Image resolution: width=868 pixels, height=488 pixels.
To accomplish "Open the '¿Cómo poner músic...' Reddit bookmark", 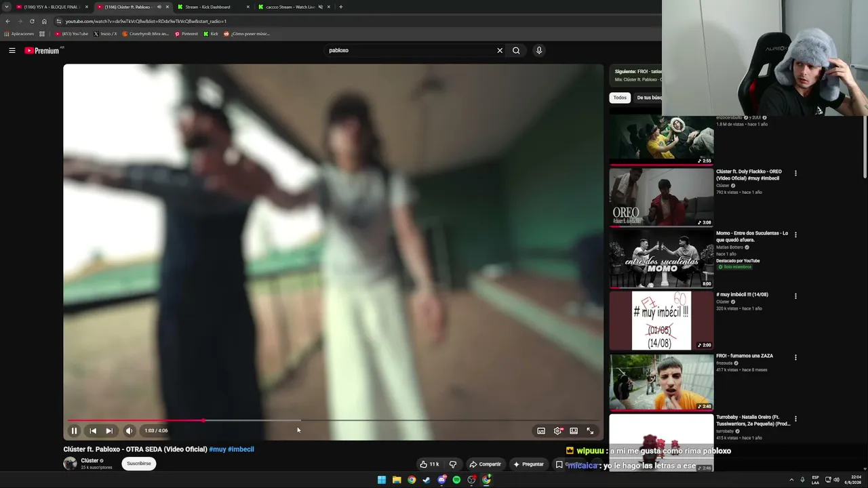I will click(247, 34).
